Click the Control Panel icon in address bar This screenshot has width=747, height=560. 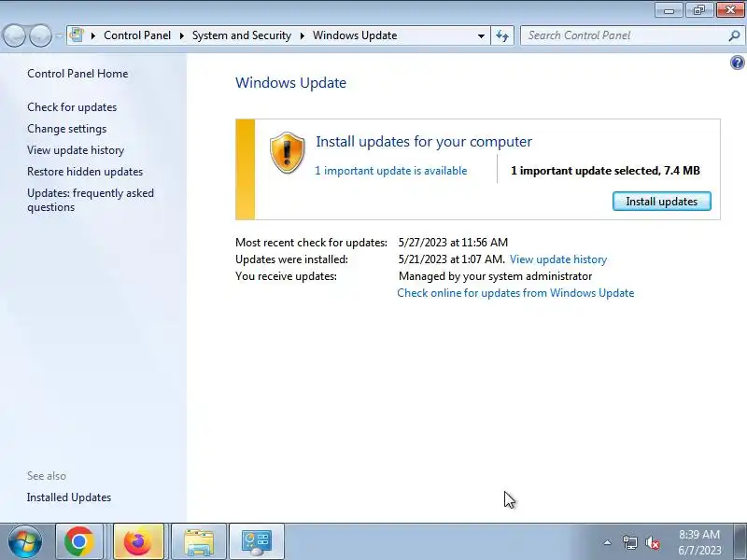[x=77, y=35]
